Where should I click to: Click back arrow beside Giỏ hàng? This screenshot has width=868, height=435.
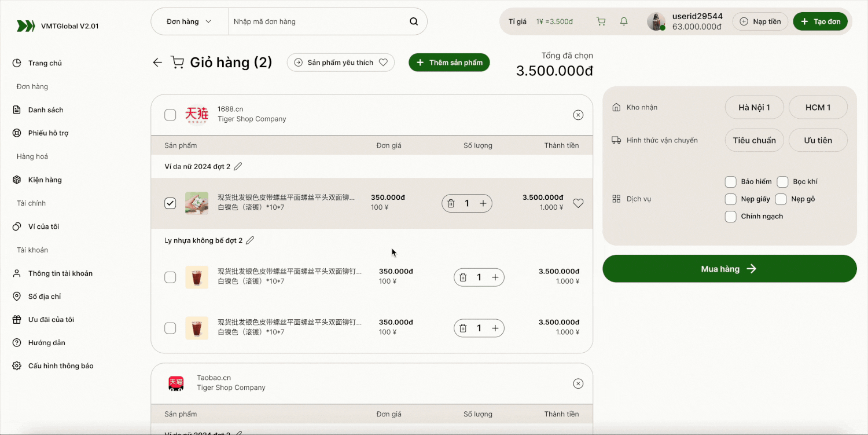tap(157, 63)
